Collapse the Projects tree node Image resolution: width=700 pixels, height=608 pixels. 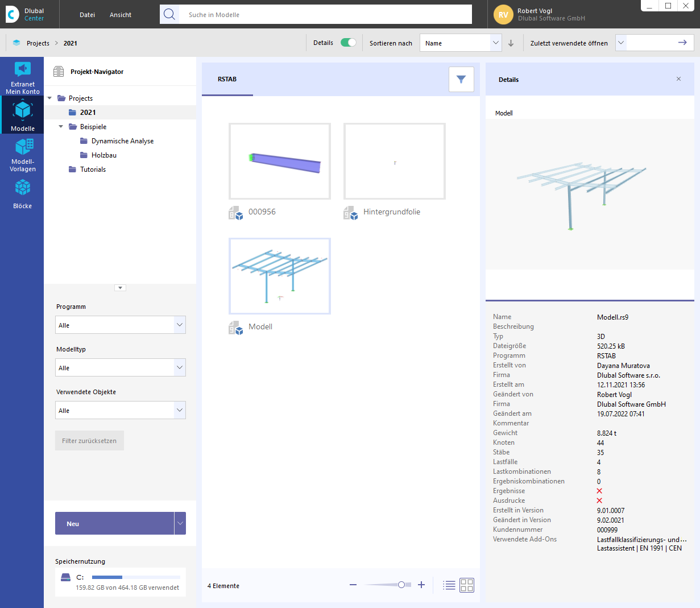pos(49,98)
